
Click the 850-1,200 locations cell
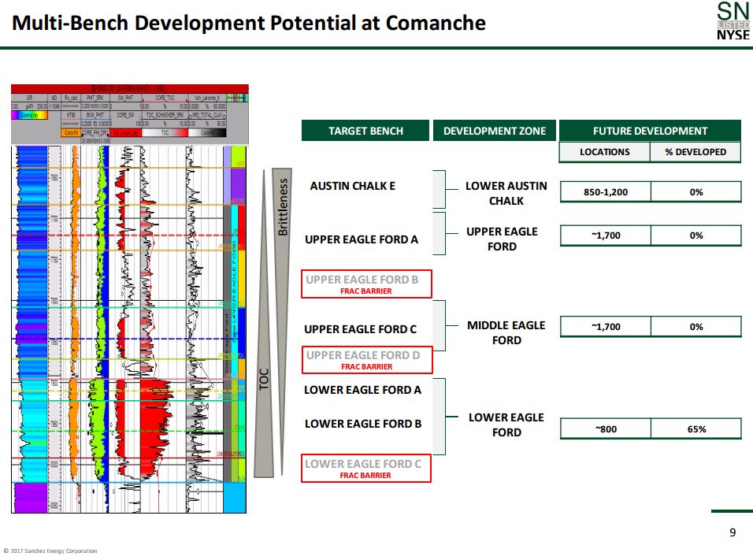605,191
